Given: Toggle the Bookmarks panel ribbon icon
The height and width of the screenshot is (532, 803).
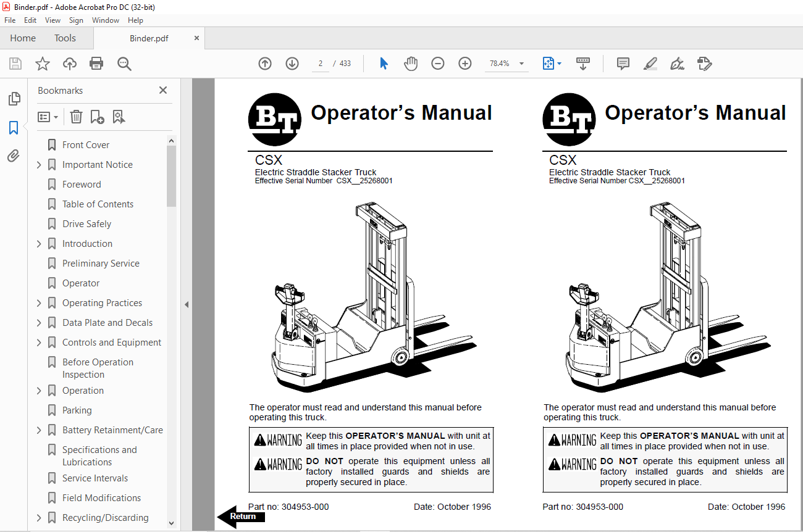Looking at the screenshot, I should (14, 128).
